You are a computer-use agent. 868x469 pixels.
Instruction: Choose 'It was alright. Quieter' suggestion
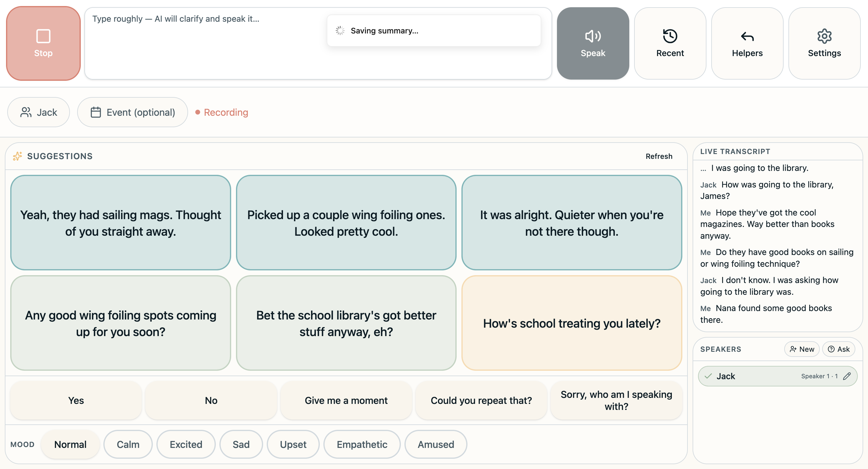[571, 223]
